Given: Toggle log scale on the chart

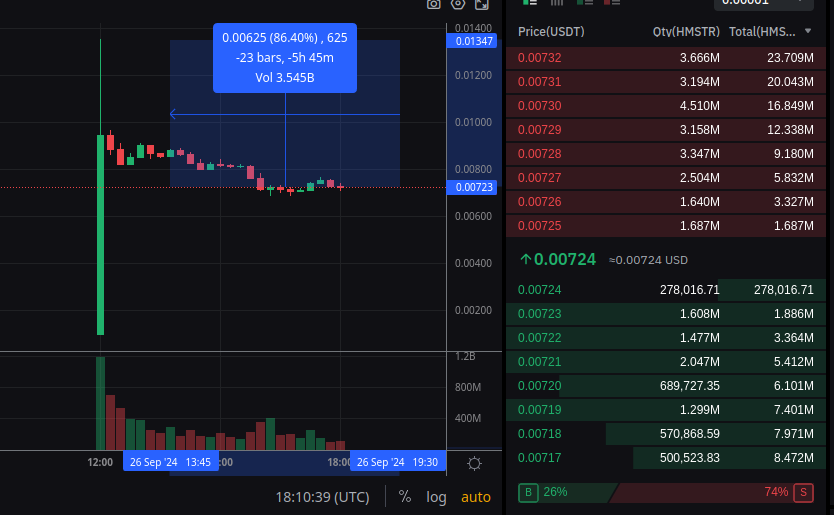Looking at the screenshot, I should click(x=436, y=497).
